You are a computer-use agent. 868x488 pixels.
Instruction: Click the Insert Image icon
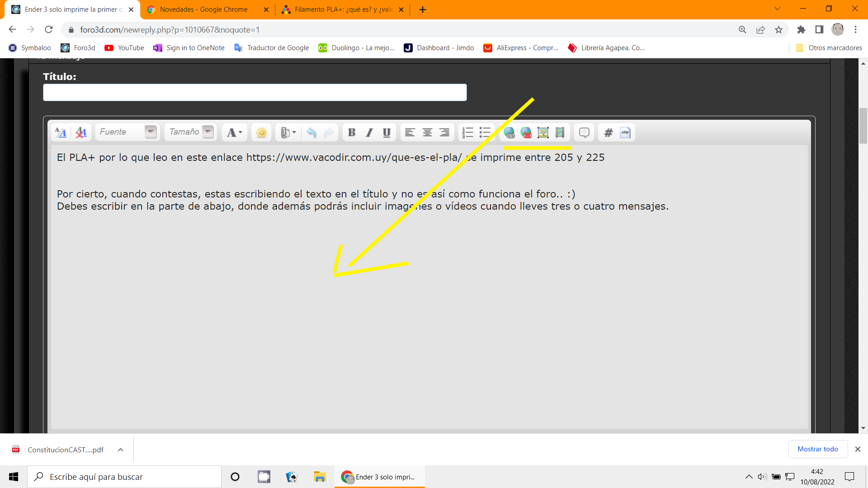(x=543, y=132)
